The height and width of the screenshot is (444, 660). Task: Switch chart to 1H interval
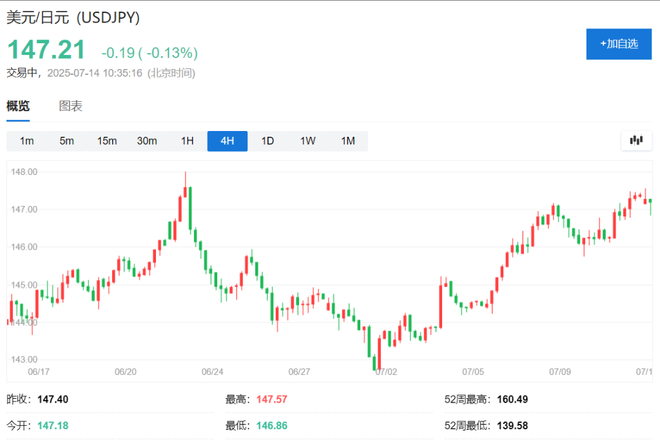pos(187,141)
